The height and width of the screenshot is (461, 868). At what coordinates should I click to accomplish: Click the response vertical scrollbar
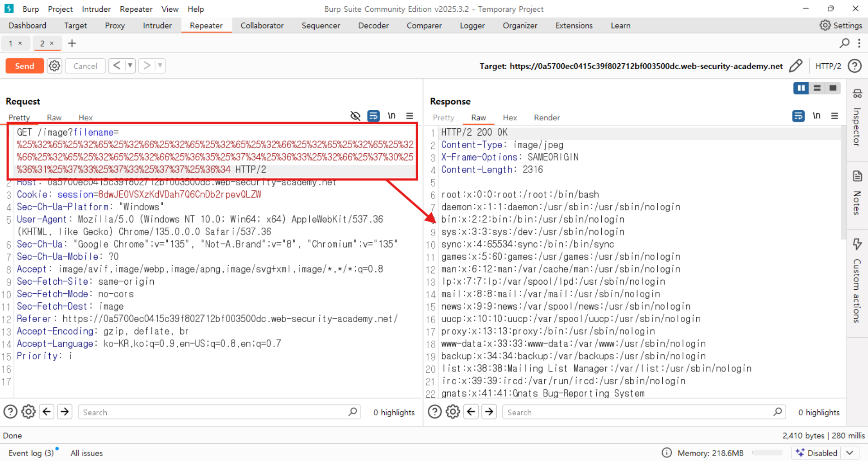(843, 183)
